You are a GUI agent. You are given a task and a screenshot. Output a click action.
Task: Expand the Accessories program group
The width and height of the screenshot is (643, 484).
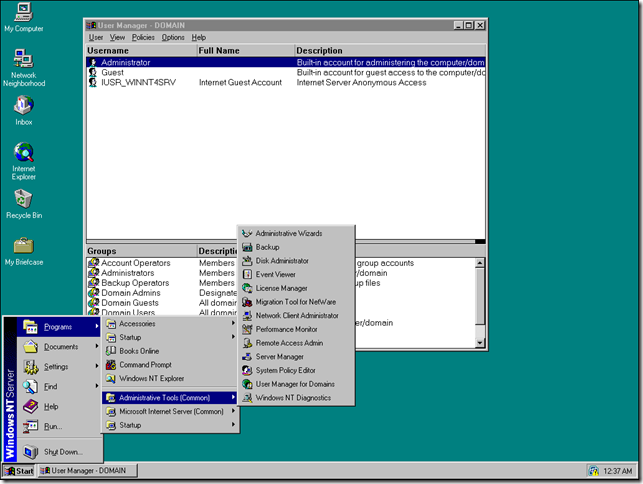[x=170, y=324]
